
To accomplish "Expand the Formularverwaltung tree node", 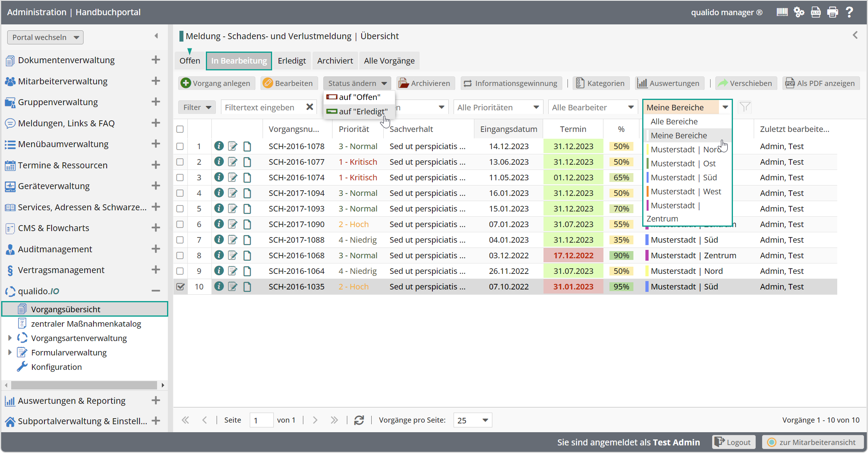I will click(10, 353).
